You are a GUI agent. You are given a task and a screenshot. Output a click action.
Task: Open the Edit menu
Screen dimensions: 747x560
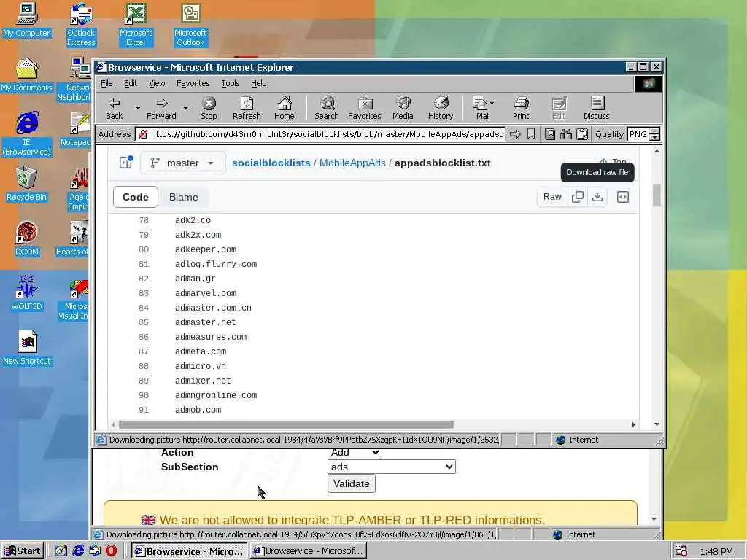(131, 83)
